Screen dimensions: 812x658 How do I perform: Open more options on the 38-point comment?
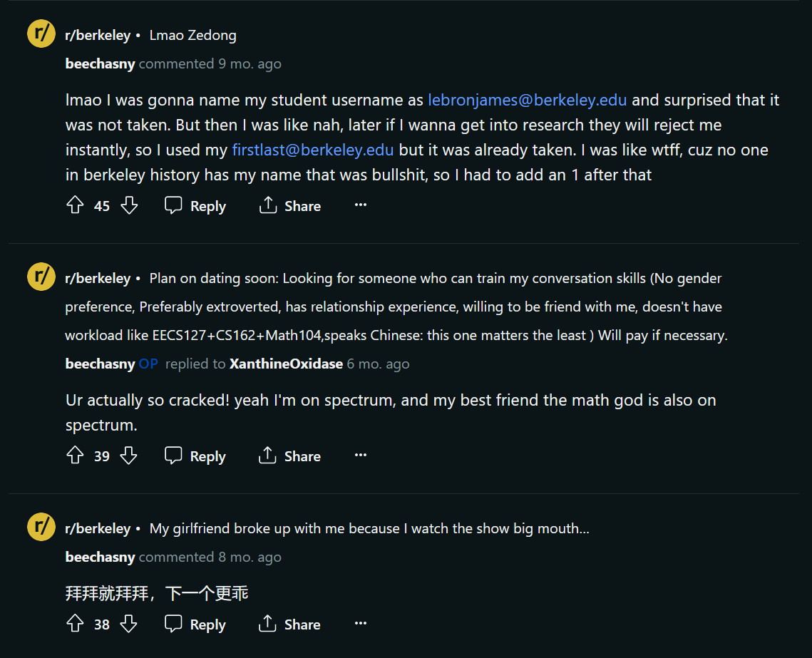361,623
